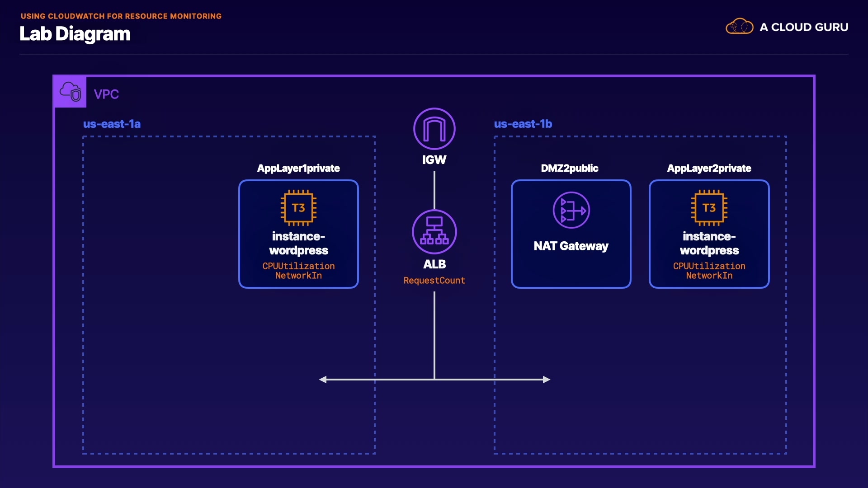Click the AppLayer1private subnet heading
The height and width of the screenshot is (488, 868).
point(298,168)
